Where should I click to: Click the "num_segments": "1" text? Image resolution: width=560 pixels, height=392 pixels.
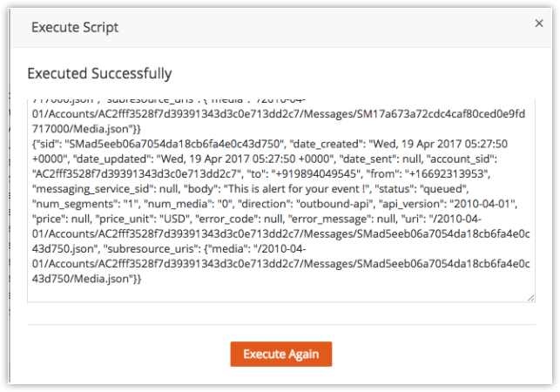85,204
